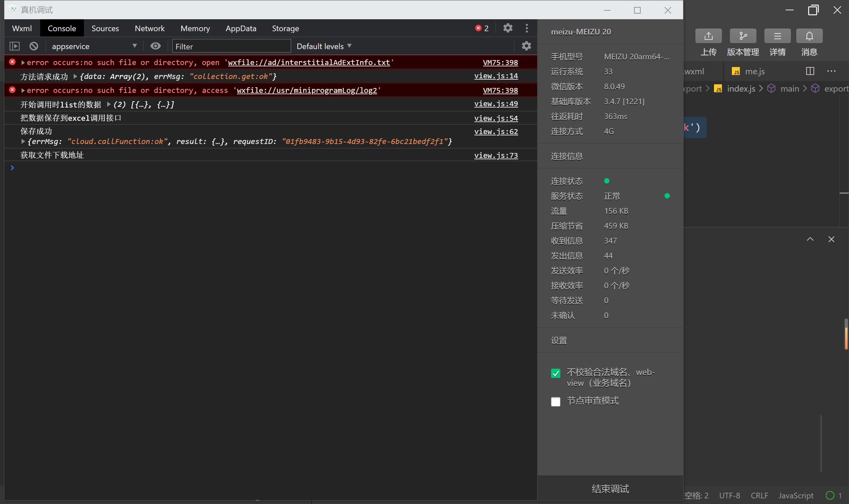Image resolution: width=849 pixels, height=504 pixels.
Task: Open view.js:62 source link
Action: tap(496, 131)
